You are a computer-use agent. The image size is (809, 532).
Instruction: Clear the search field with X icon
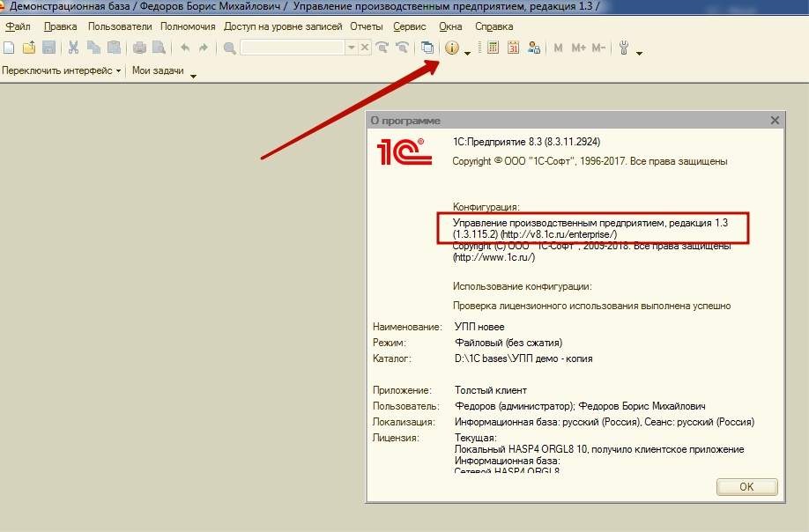tap(365, 48)
